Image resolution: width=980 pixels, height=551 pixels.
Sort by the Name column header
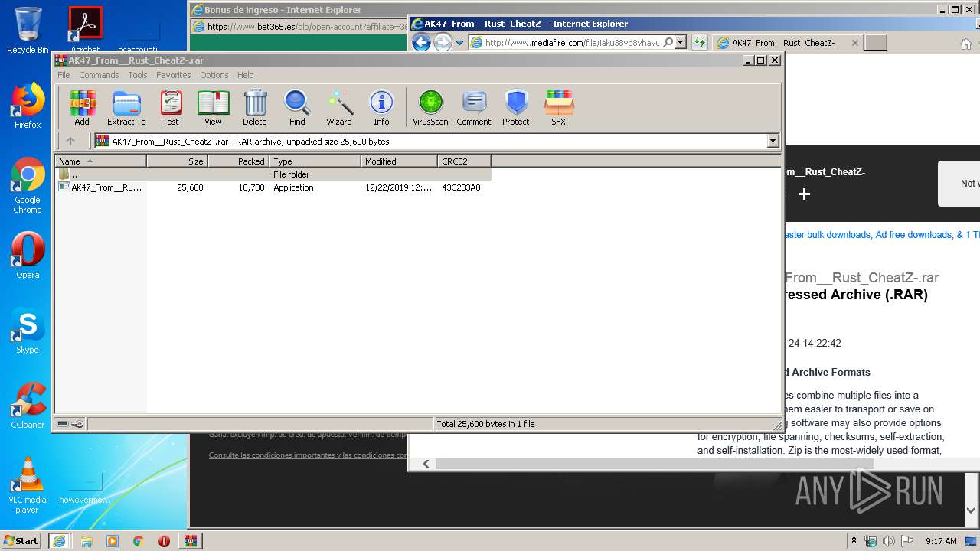tap(100, 161)
